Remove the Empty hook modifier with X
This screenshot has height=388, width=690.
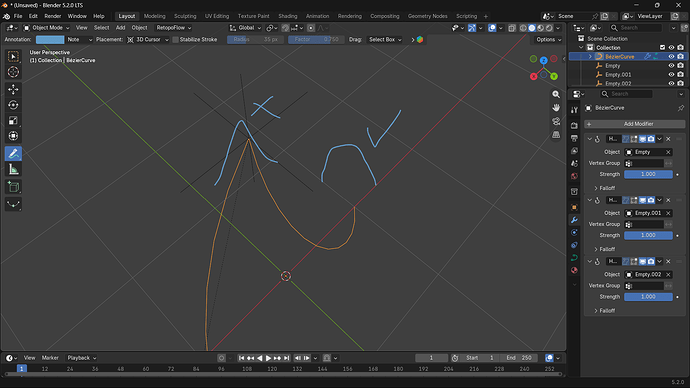668,139
